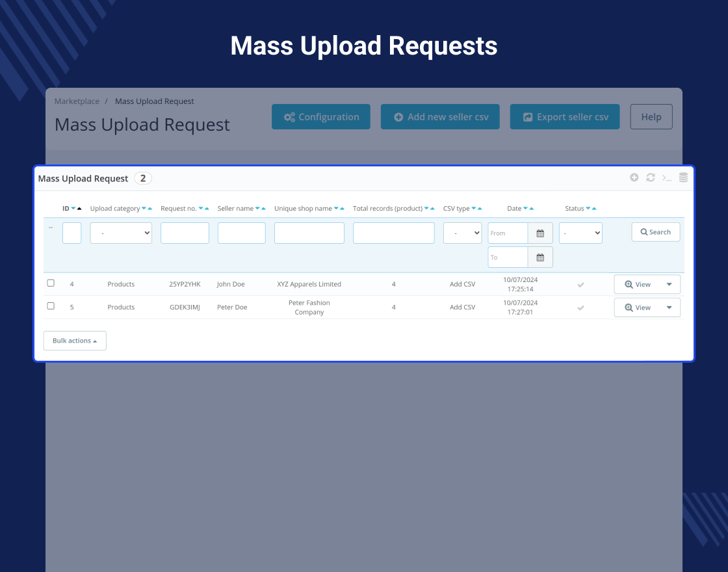Click request number 25YP2YHK cell
The height and width of the screenshot is (572, 728).
(x=185, y=284)
